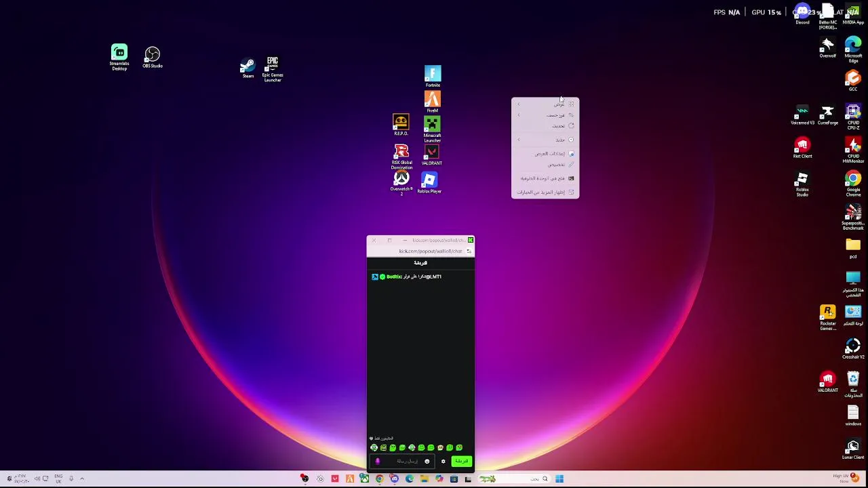Select Google Chrome desktop shortcut

point(853,184)
